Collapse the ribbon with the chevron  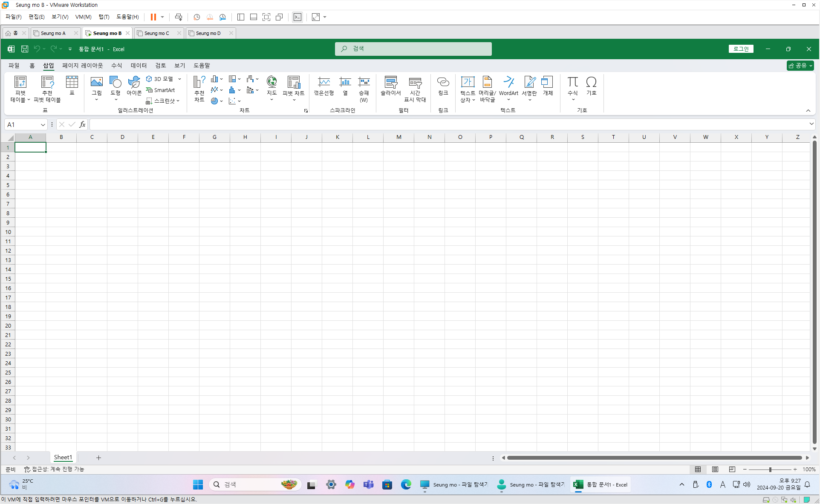808,110
